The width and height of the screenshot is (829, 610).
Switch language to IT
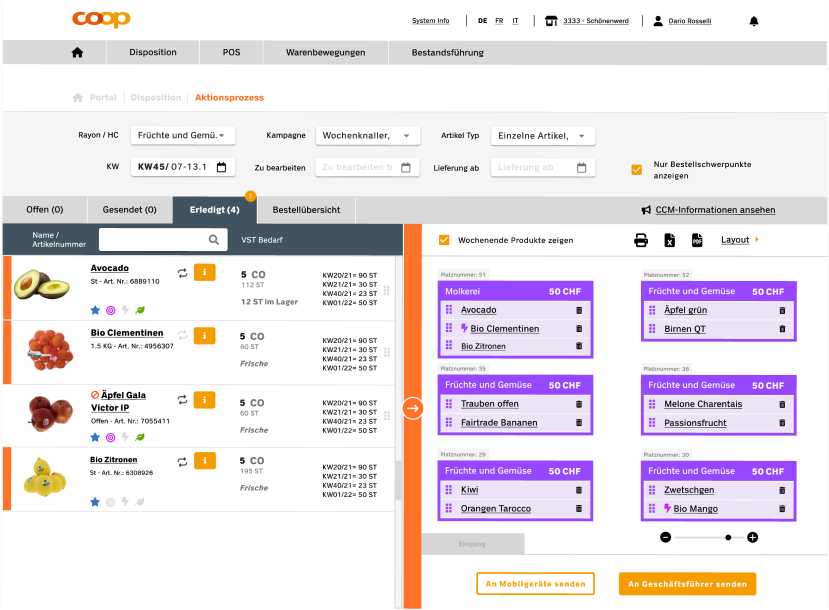[515, 21]
